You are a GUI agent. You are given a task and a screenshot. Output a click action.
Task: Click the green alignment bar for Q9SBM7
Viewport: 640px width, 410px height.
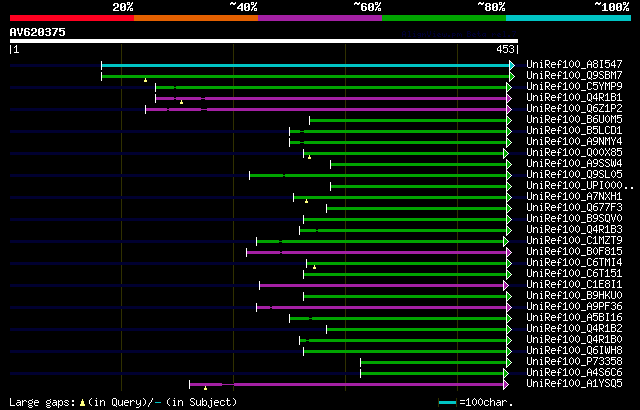(308, 76)
